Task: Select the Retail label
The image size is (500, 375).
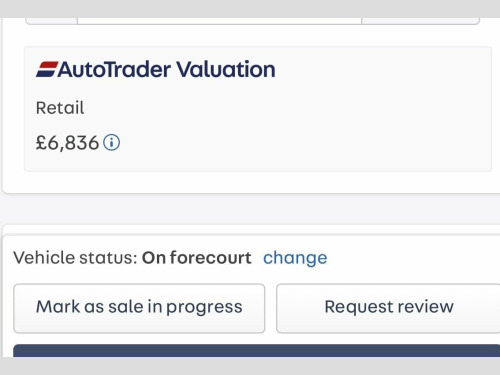Action: pyautogui.click(x=60, y=108)
